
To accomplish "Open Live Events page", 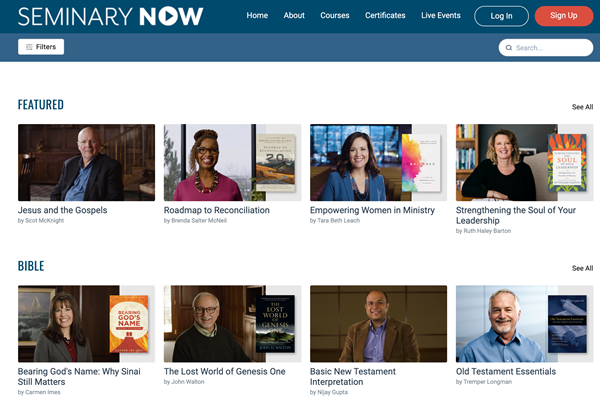I will click(x=441, y=15).
